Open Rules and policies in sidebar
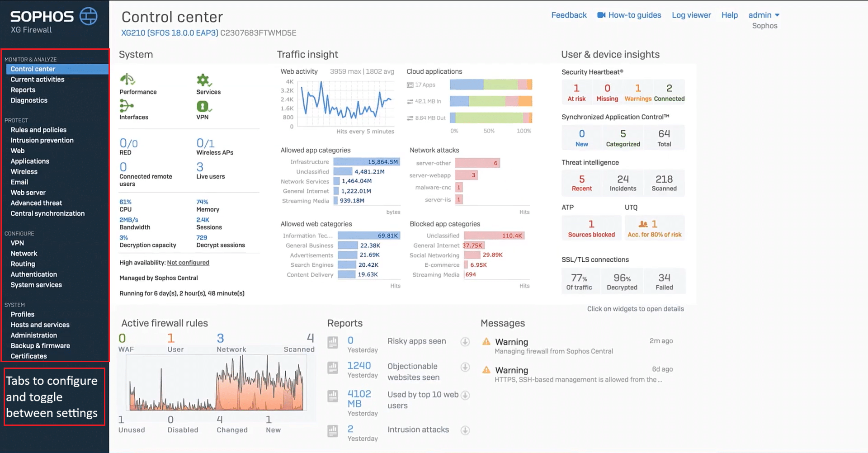This screenshot has width=868, height=453. click(x=38, y=130)
